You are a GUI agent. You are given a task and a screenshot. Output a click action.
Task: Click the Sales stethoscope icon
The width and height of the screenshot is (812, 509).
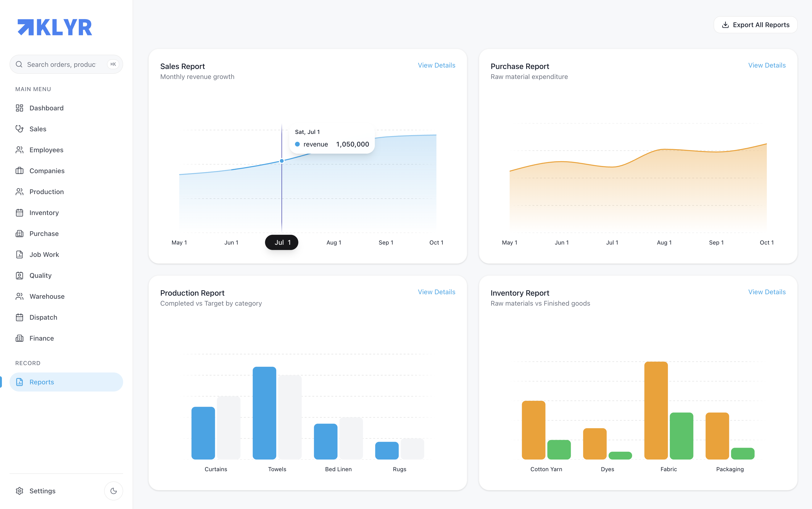(19, 129)
